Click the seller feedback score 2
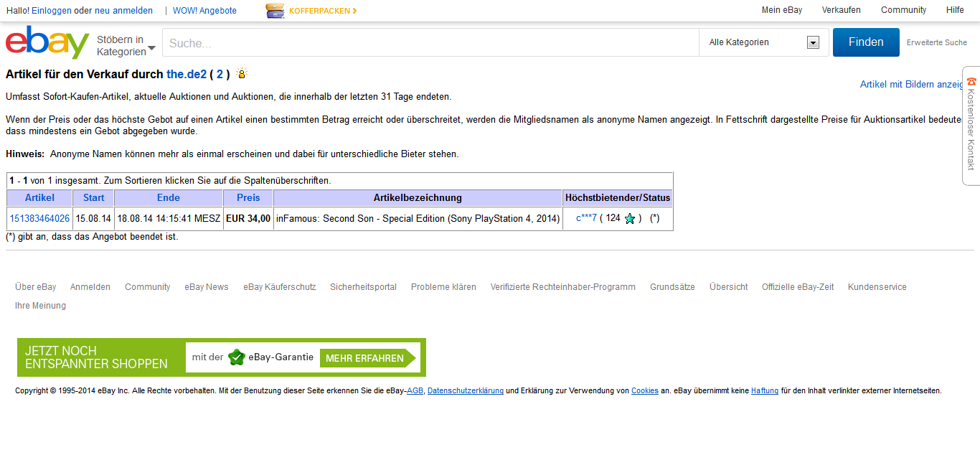The image size is (980, 455). [x=220, y=74]
